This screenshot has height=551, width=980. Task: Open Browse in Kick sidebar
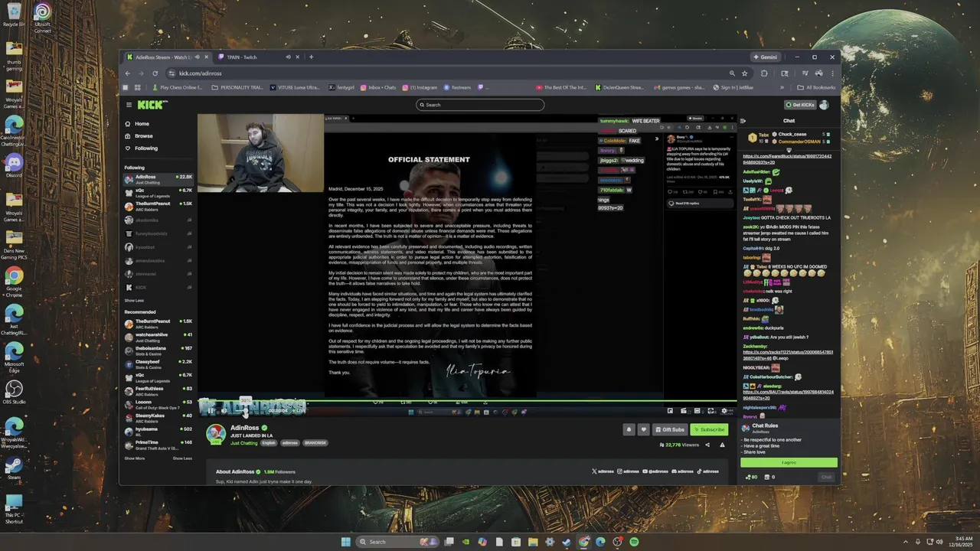point(144,136)
